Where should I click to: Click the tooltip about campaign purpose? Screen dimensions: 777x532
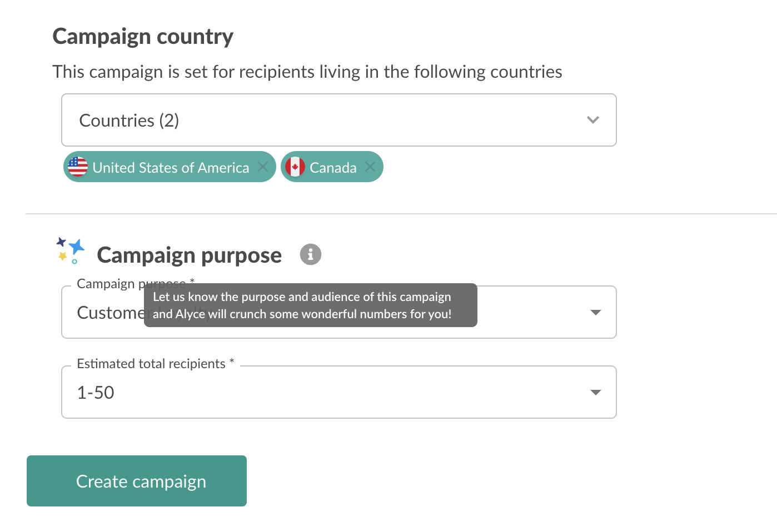click(x=311, y=305)
